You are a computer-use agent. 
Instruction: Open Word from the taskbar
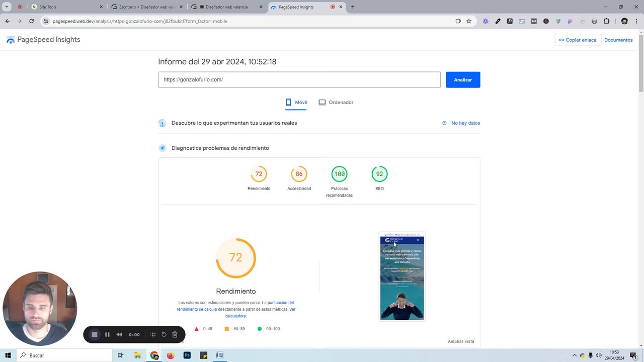(x=220, y=355)
